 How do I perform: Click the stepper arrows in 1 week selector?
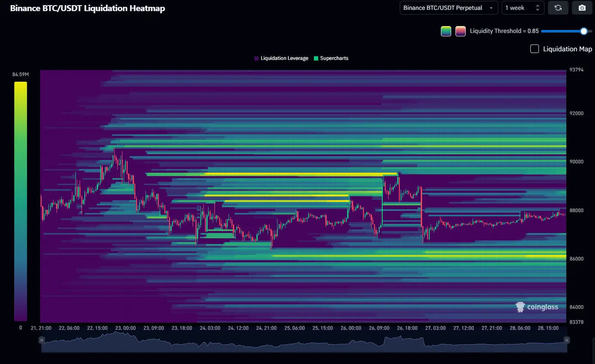pyautogui.click(x=538, y=8)
